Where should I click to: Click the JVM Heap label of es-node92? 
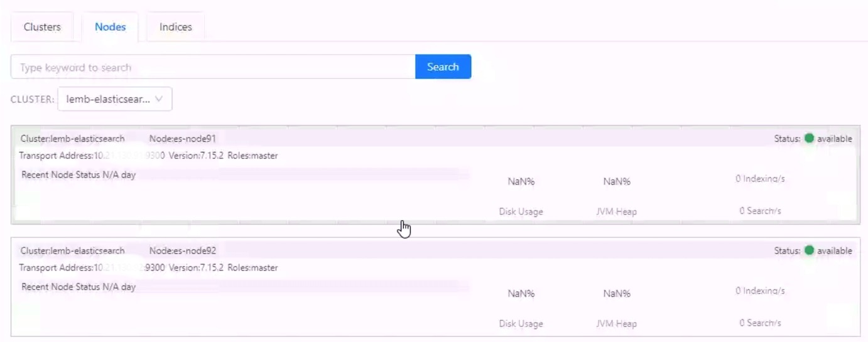coord(616,324)
